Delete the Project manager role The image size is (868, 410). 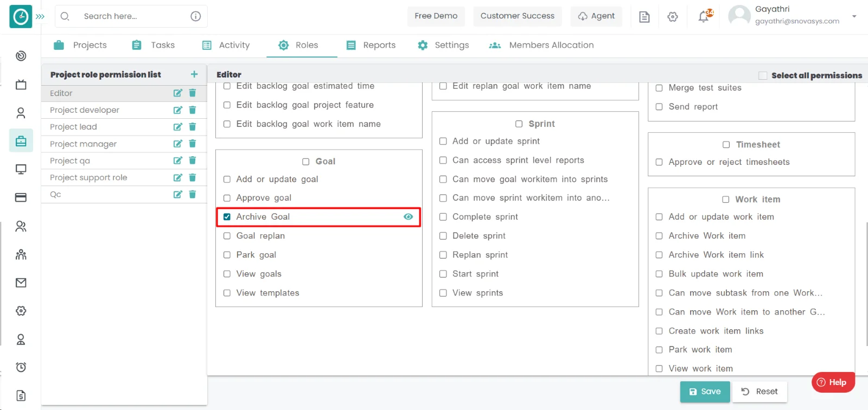[192, 144]
